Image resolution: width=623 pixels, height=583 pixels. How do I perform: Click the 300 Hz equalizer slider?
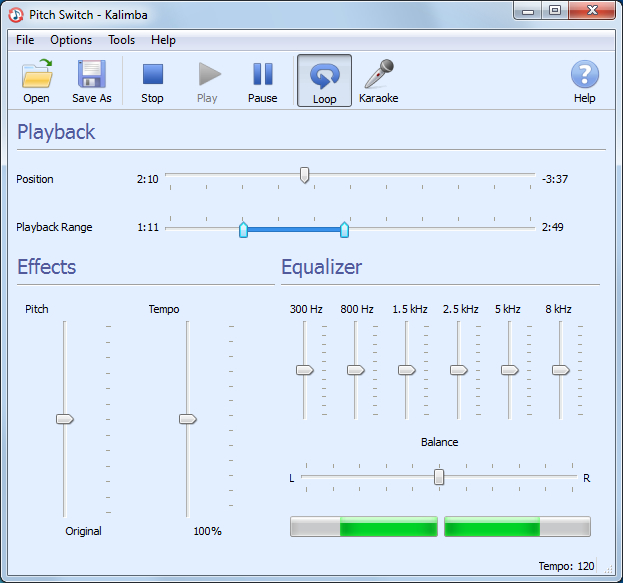point(305,370)
